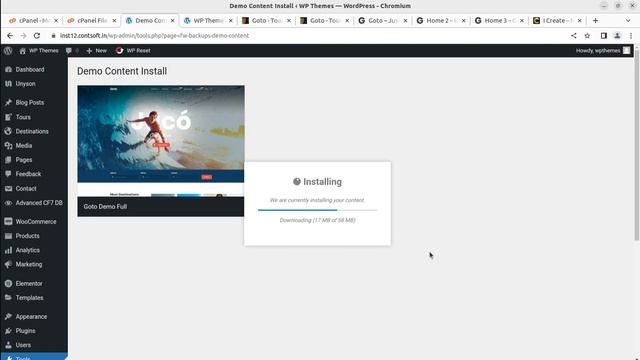The image size is (640, 360).
Task: Open Chromium profile avatar icon
Action: pos(617,36)
